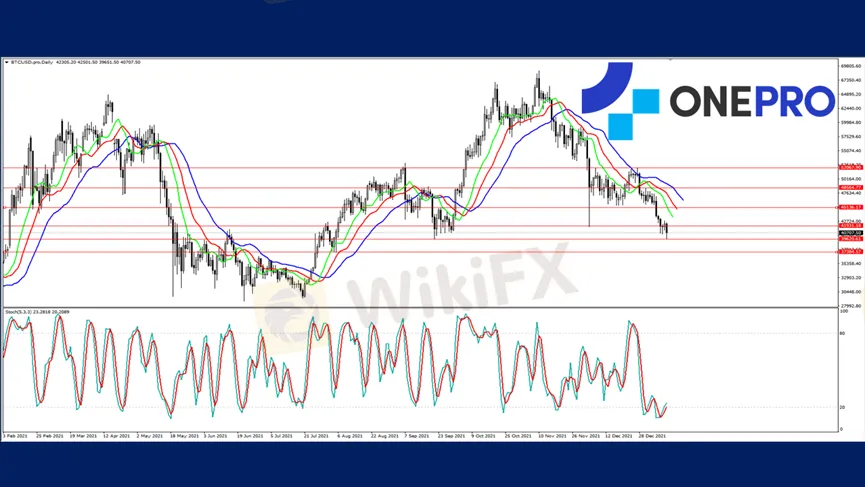Click the 7 Sep 2021 date label
865x487 pixels.
click(417, 436)
